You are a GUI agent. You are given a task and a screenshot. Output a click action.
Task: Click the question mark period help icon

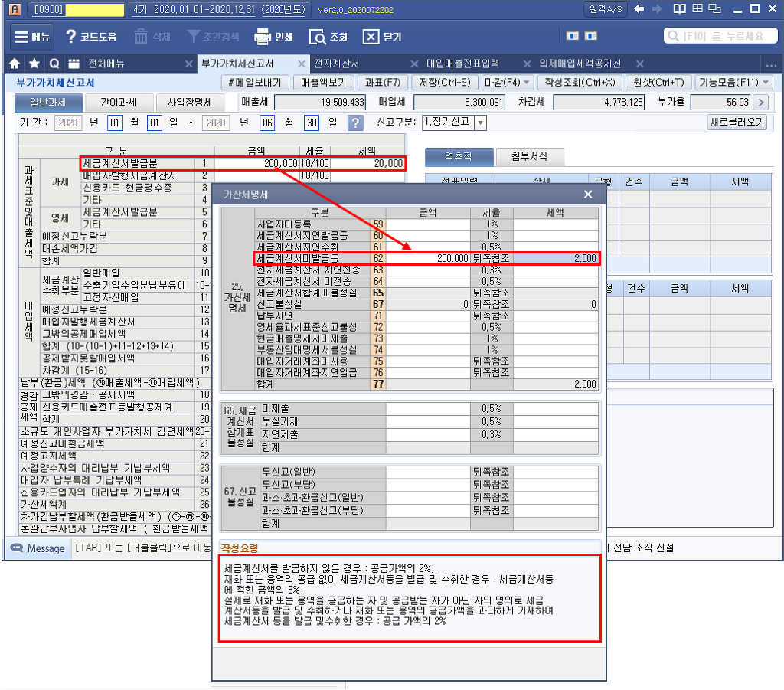coord(355,123)
